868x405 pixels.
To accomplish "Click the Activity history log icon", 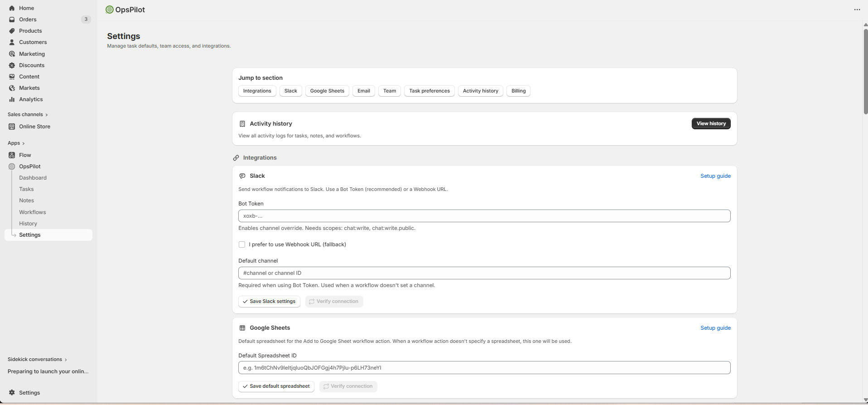I will 242,124.
